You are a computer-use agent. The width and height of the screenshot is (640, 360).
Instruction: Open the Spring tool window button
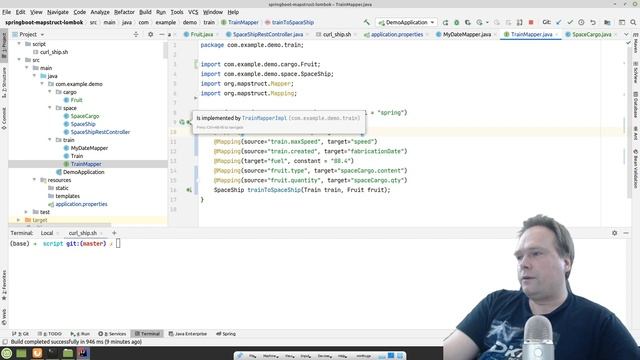point(226,334)
